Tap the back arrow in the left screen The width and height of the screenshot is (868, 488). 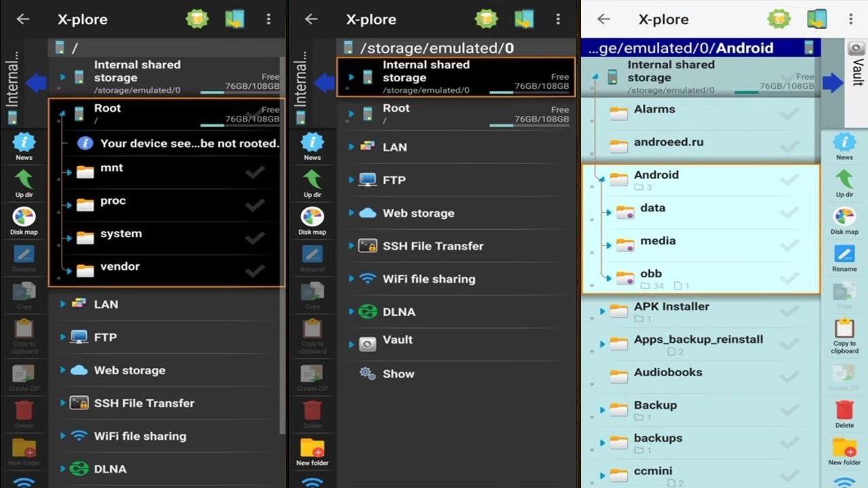click(23, 19)
